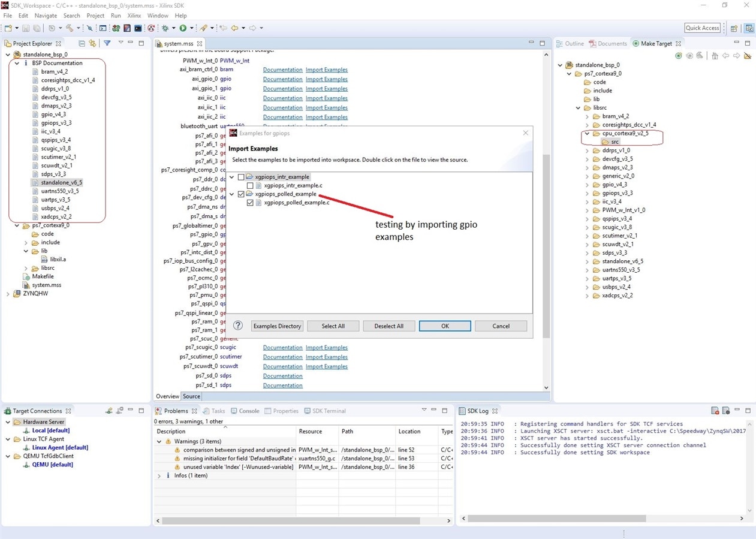Click Clear Log icon in SDK Log panel
This screenshot has height=539, width=756.
coord(715,411)
